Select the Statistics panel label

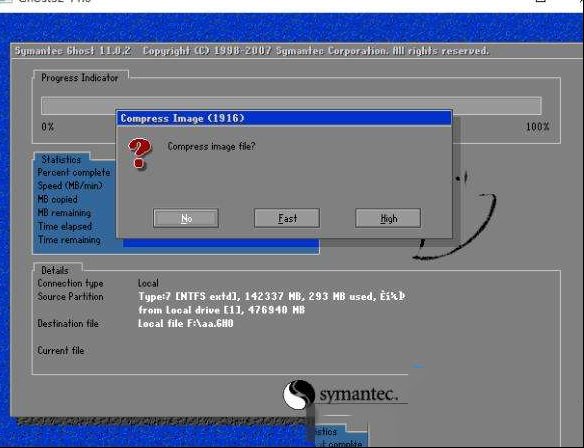tap(61, 159)
